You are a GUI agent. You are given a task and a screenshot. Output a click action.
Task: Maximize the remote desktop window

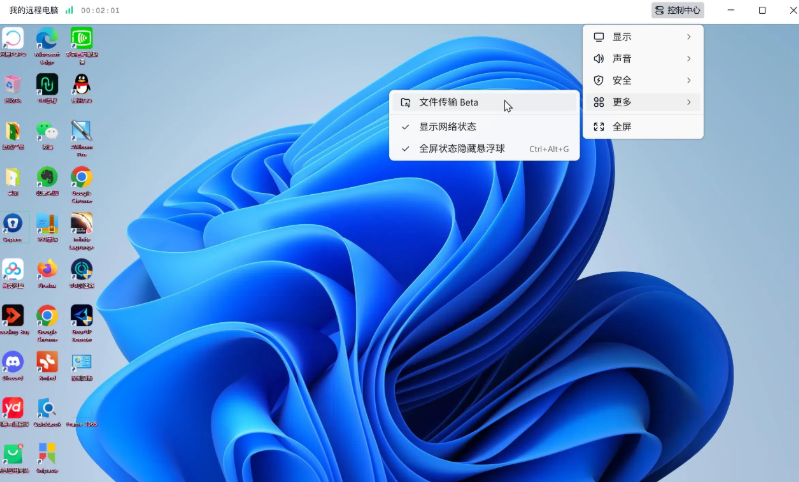click(x=762, y=10)
